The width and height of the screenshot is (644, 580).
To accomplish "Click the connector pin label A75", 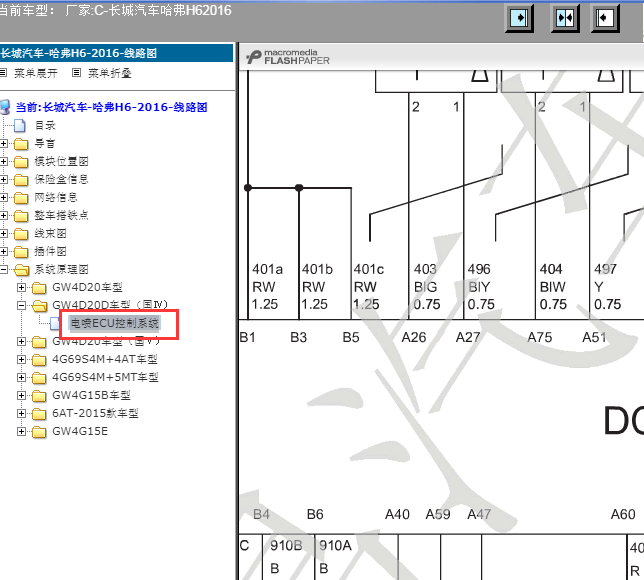I will pos(540,338).
